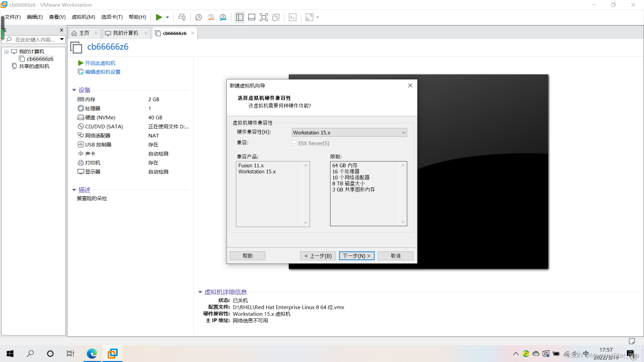The image size is (644, 362).
Task: Click the library search input field
Action: [x=33, y=39]
